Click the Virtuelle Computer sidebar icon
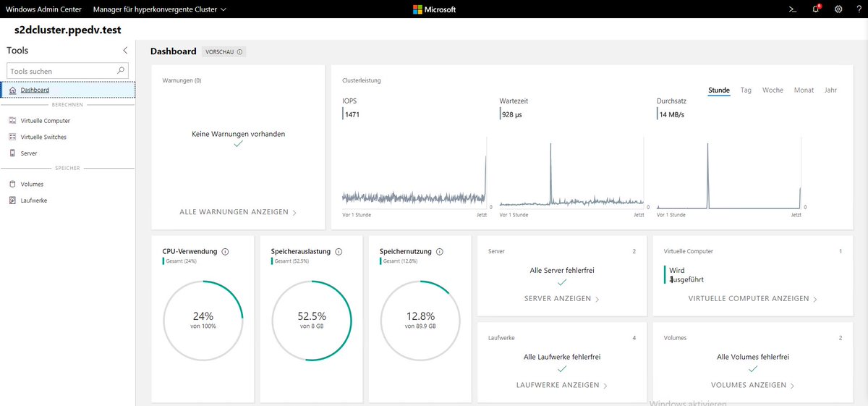The height and width of the screenshot is (406, 868). [x=12, y=121]
